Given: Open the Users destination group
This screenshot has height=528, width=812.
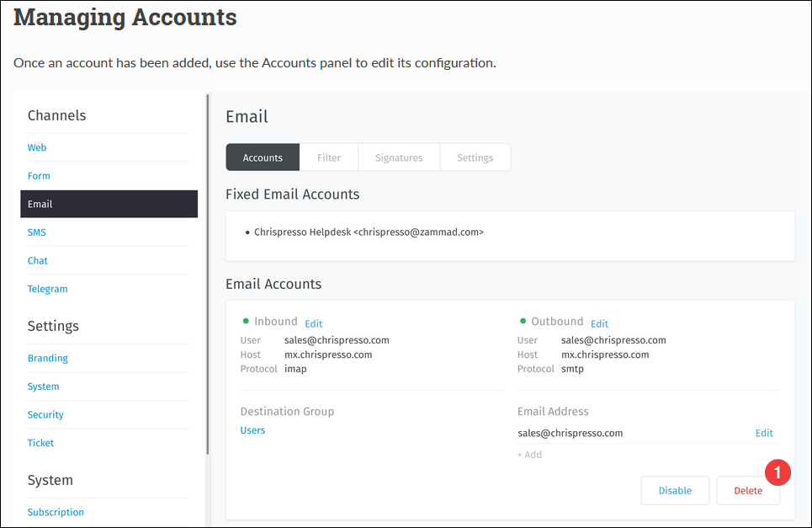Looking at the screenshot, I should point(252,430).
